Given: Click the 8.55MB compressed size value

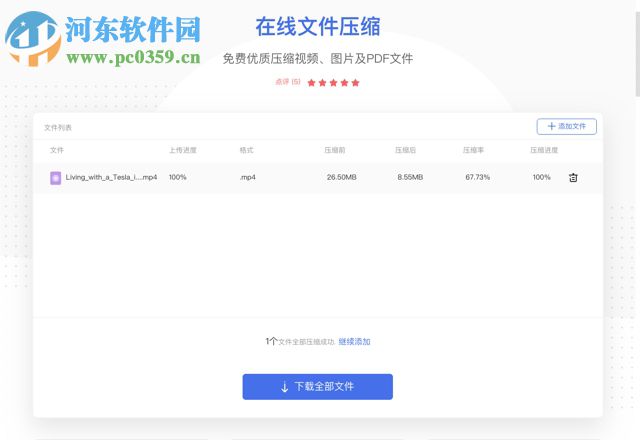Looking at the screenshot, I should 410,177.
